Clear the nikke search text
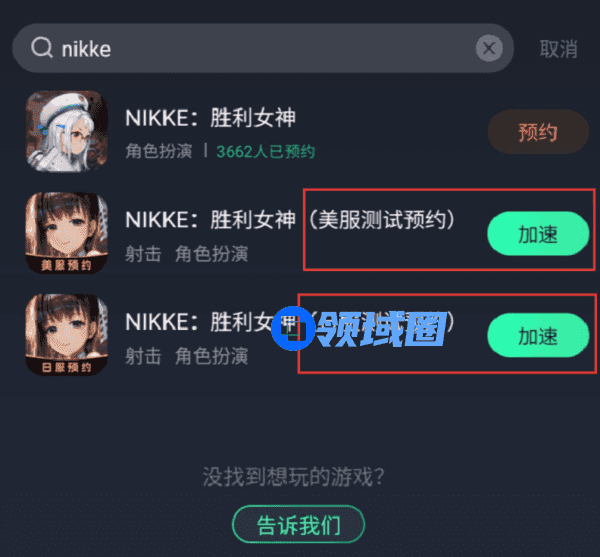Screen dimensions: 600x557 coord(489,48)
